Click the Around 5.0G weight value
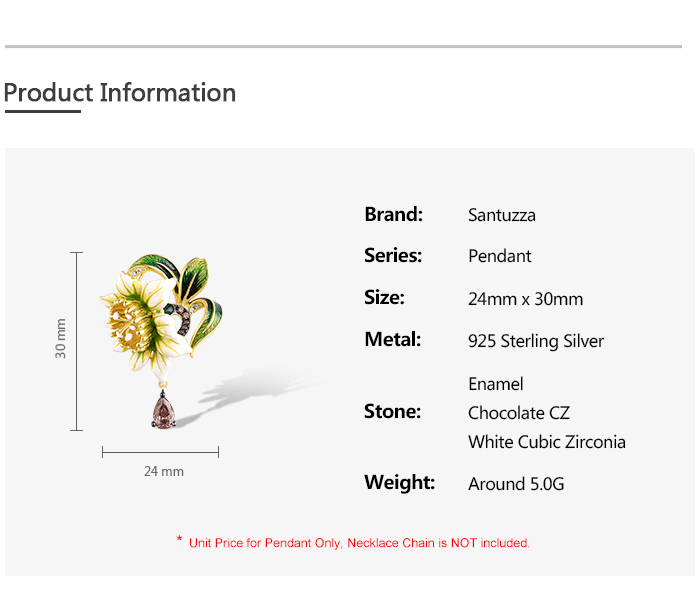This screenshot has width=700, height=615. 516,484
